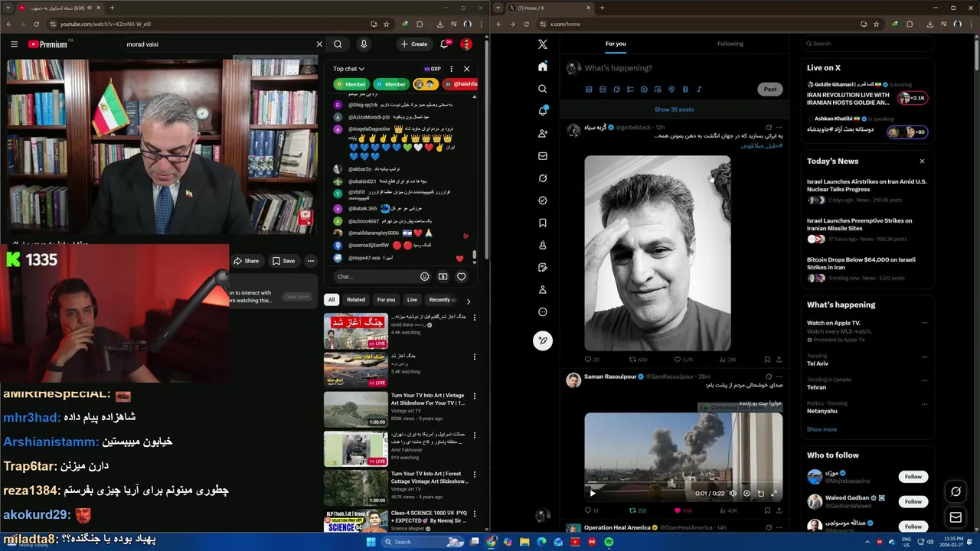Open YouTube notifications bell
980x551 pixels.
click(444, 44)
